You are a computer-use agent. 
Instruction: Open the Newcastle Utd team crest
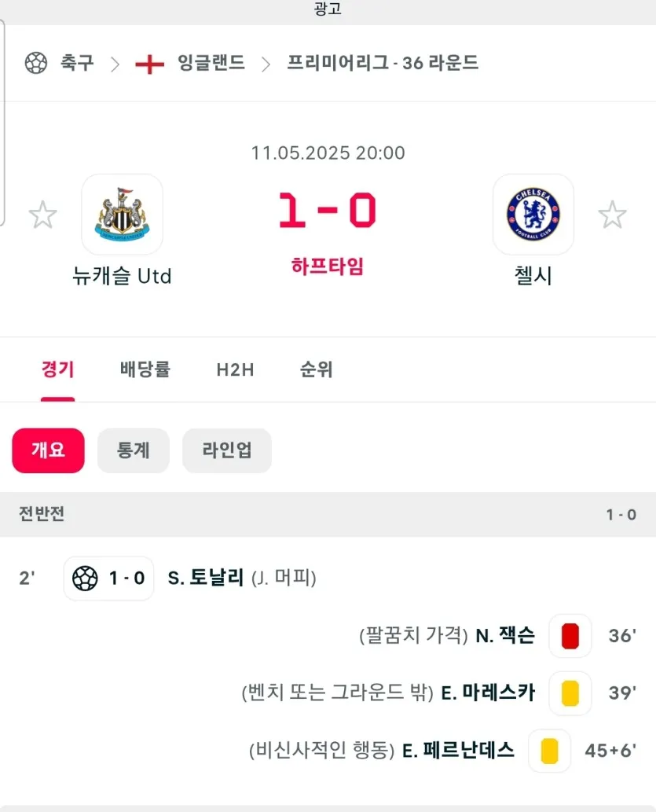tap(123, 215)
